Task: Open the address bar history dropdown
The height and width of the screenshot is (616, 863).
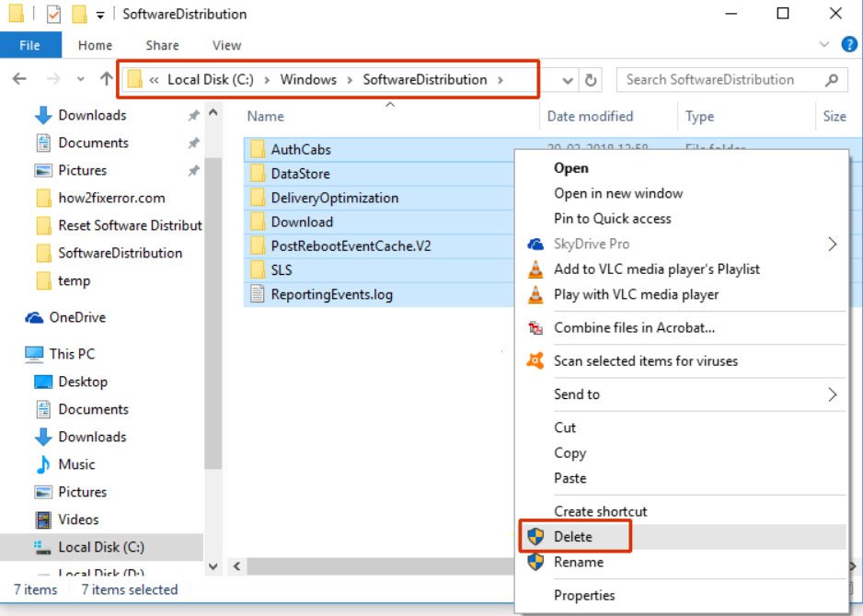Action: (568, 81)
